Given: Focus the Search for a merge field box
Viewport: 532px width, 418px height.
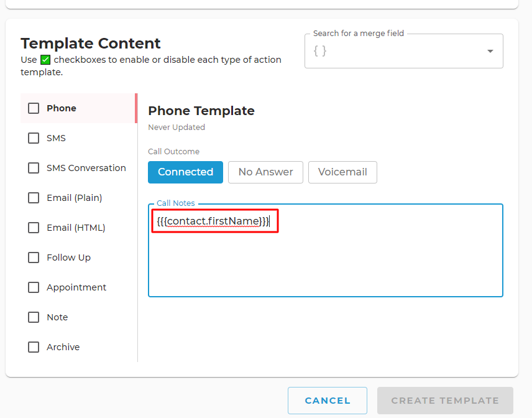Looking at the screenshot, I should click(x=404, y=51).
